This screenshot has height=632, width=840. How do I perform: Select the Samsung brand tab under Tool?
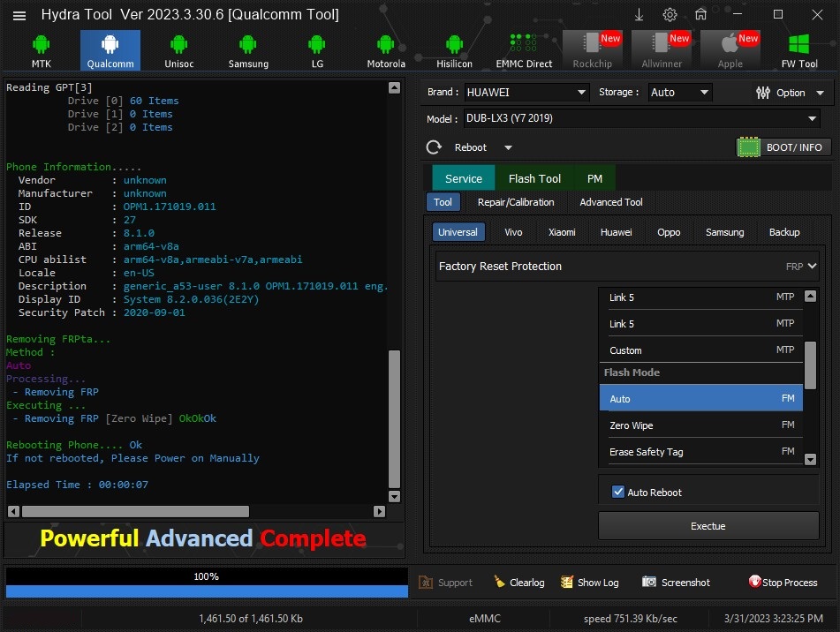725,232
